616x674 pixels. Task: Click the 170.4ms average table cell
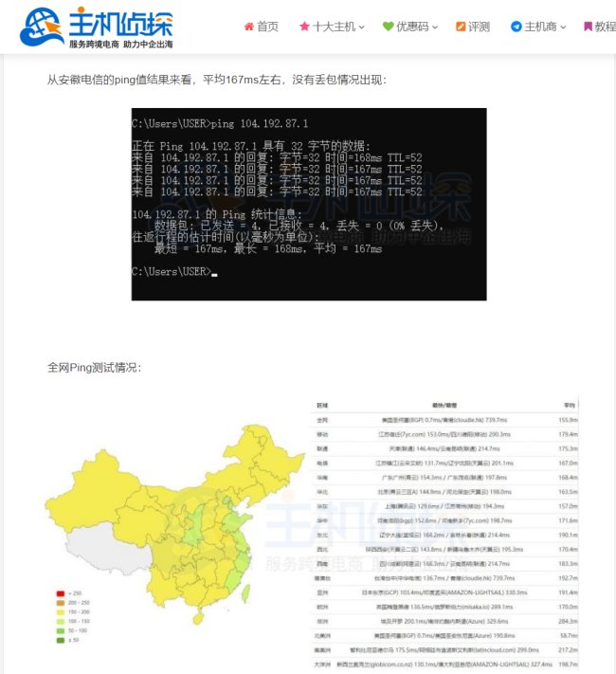[568, 550]
